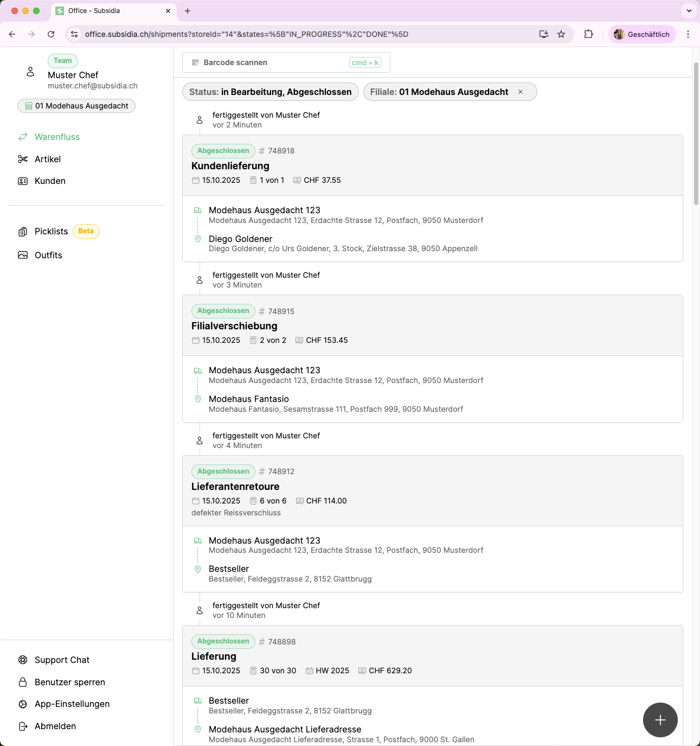Open Filialverschiebung shipment 748915
This screenshot has height=746, width=700.
click(x=234, y=326)
